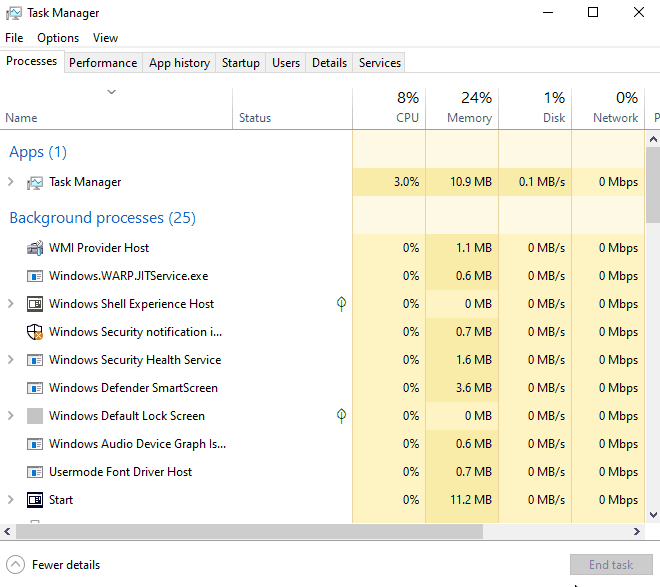
Task: Switch to the Performance tab
Action: point(103,63)
